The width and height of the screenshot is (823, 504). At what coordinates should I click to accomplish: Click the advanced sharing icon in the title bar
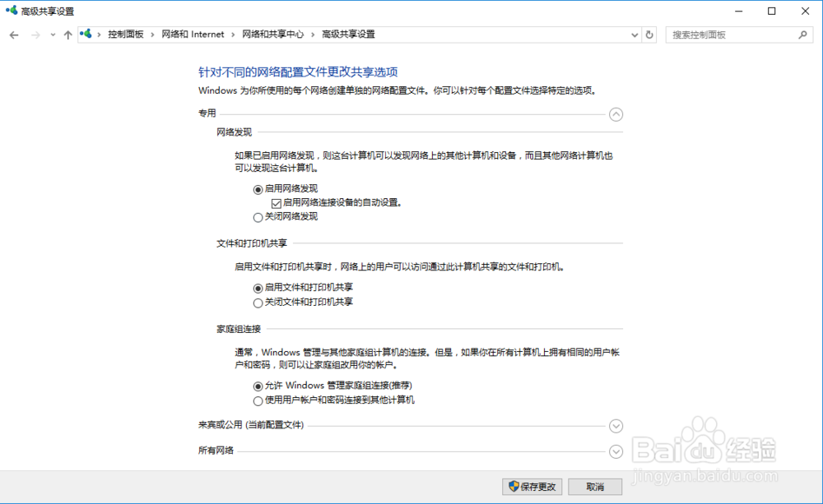pos(10,11)
